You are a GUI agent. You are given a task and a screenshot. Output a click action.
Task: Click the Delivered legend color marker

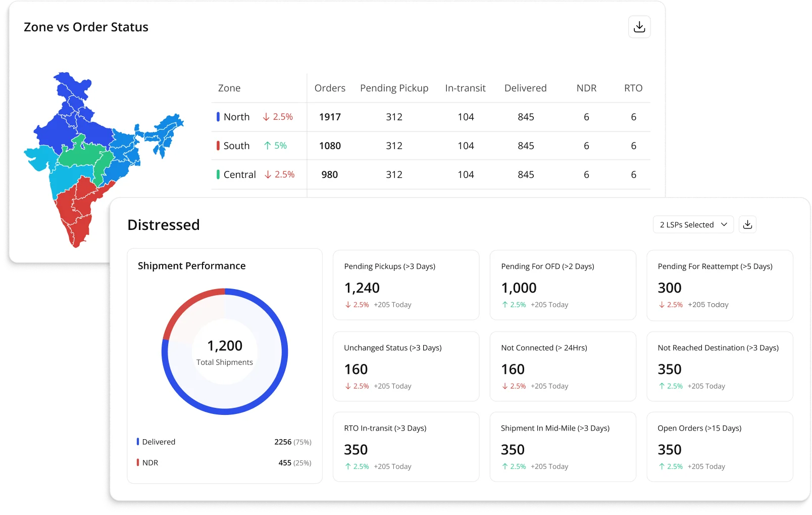tap(138, 442)
